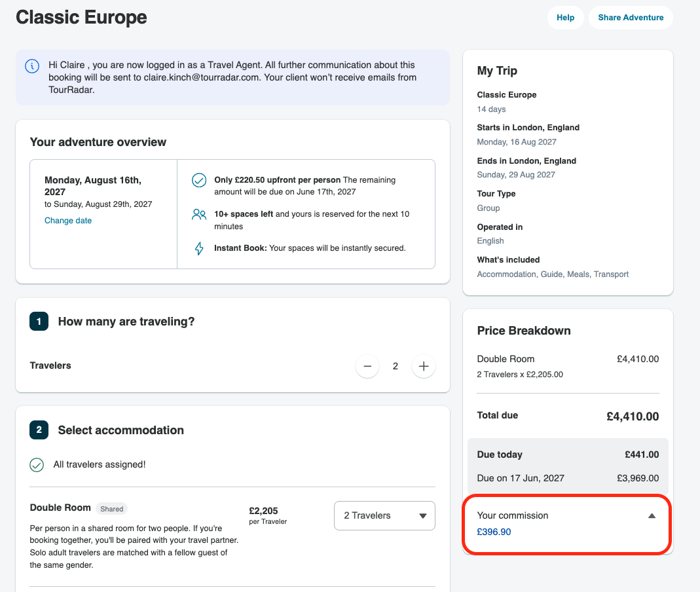
Task: Click the step 2 number badge
Action: click(x=39, y=430)
